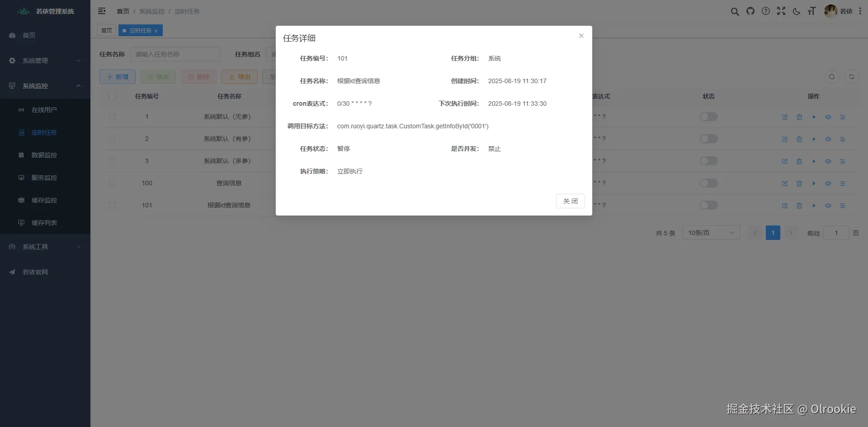Open the GitHub repository icon
Viewport: 868px width, 427px height.
(750, 11)
